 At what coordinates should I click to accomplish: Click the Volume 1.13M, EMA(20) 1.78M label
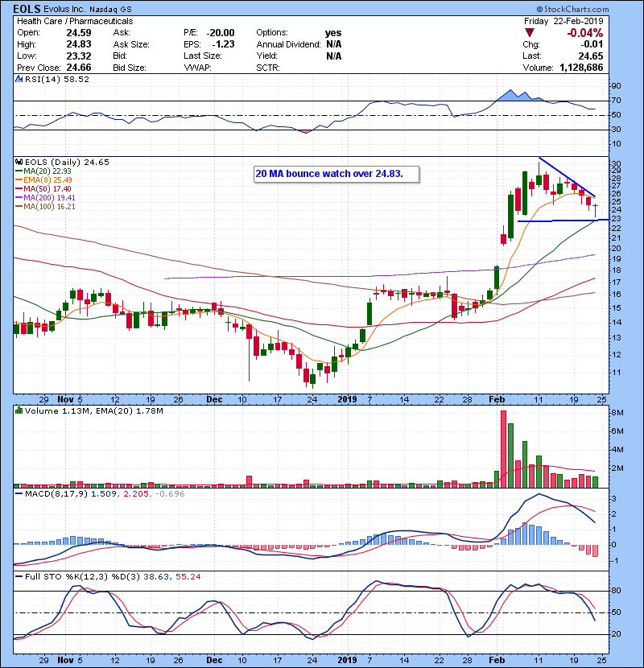pyautogui.click(x=93, y=411)
